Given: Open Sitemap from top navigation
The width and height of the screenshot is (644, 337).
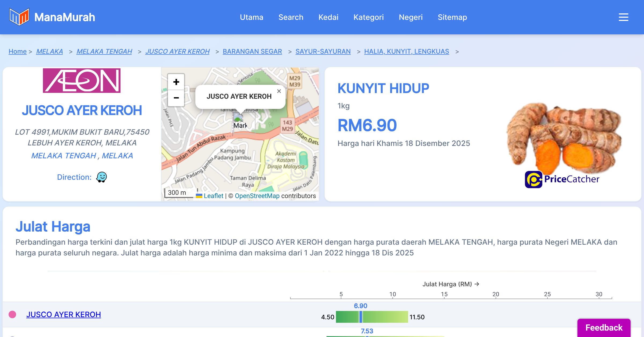Looking at the screenshot, I should [x=452, y=17].
